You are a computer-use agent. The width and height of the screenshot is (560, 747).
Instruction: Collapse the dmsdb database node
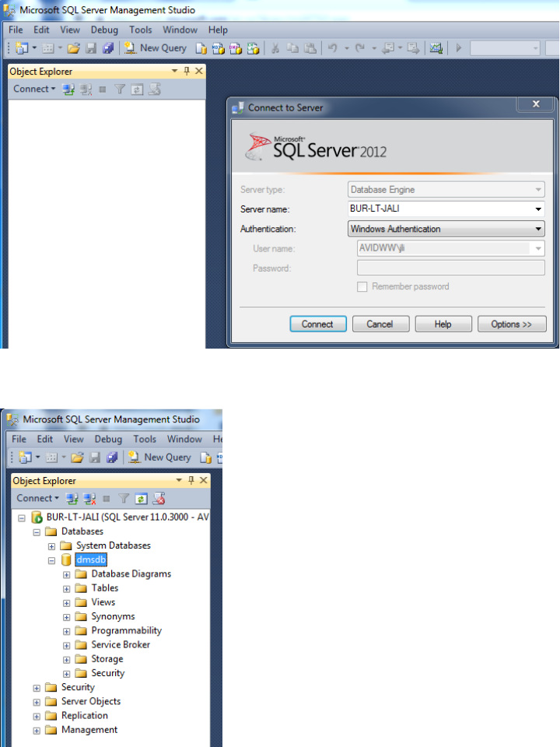coord(51,561)
